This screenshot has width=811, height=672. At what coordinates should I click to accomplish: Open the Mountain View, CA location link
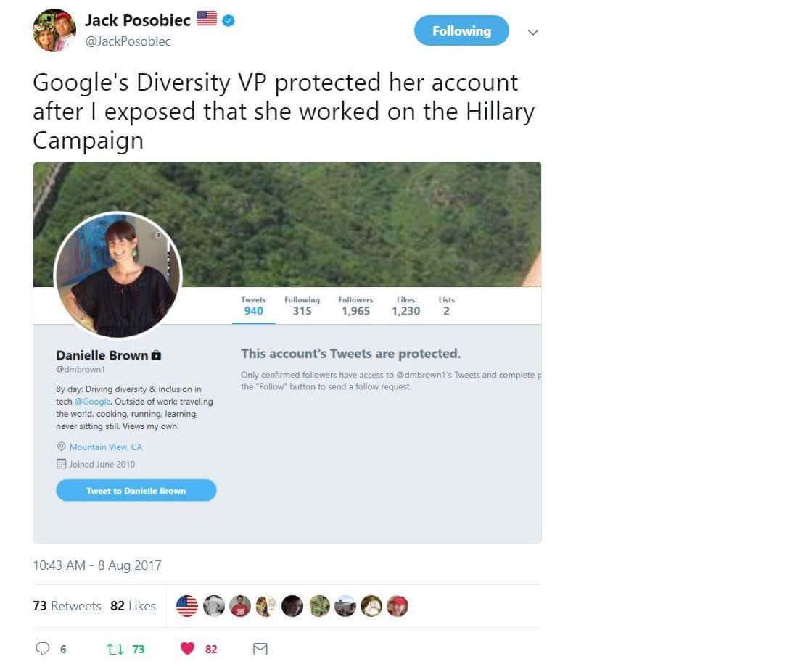[x=105, y=447]
